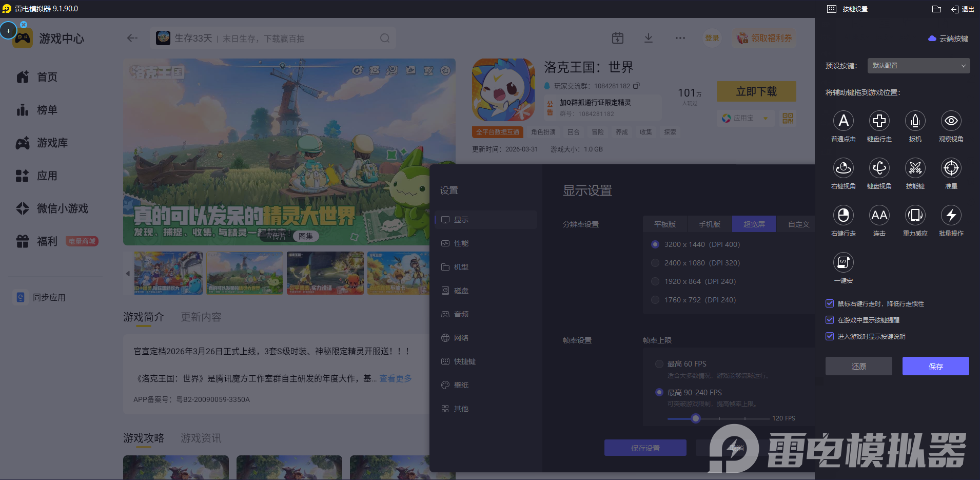Switch to the 更新内容 tab
980x480 pixels.
click(x=201, y=317)
